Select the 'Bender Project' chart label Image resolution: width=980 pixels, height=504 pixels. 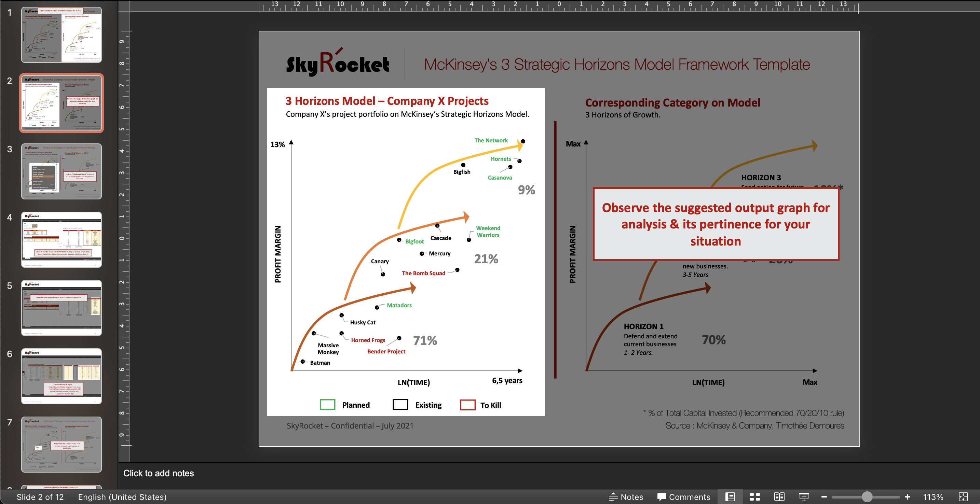[386, 352]
